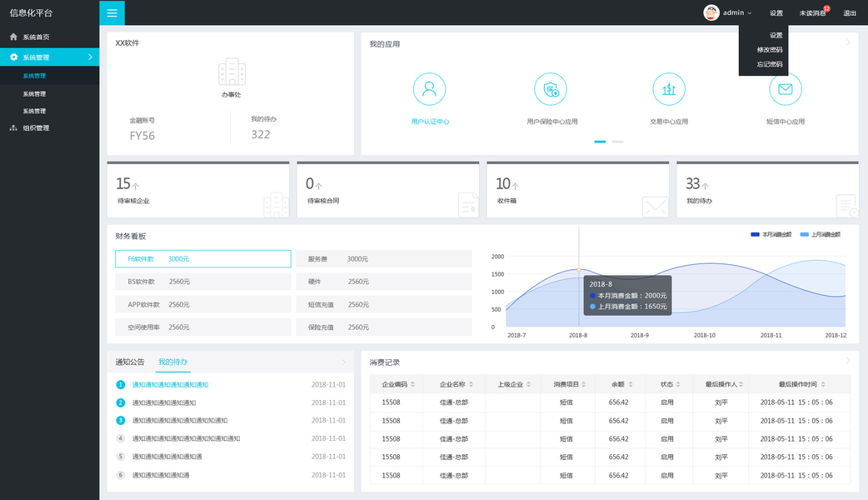Click the 0 待审核合同 count

pos(309,183)
